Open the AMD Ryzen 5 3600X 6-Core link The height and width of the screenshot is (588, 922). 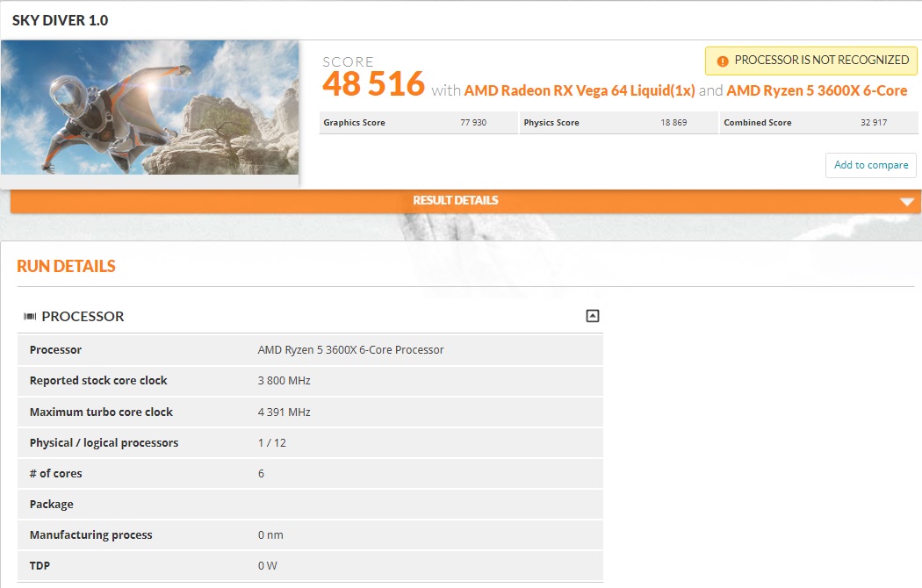pyautogui.click(x=817, y=90)
